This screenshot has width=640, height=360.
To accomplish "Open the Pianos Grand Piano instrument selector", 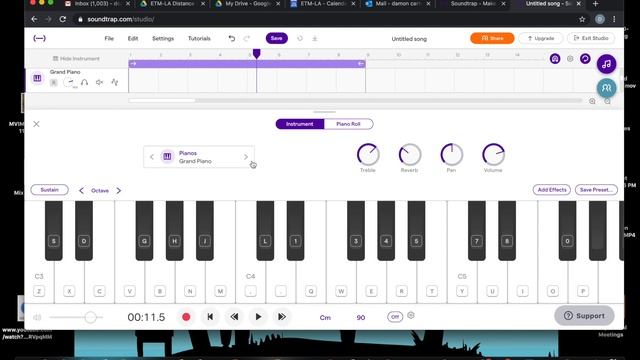I will point(199,157).
